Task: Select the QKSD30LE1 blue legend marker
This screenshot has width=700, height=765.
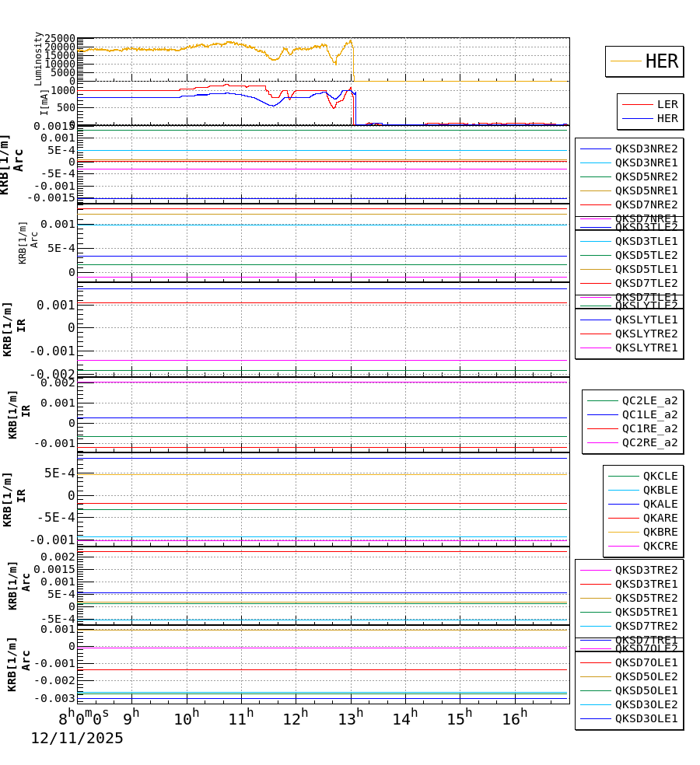Action: click(595, 718)
